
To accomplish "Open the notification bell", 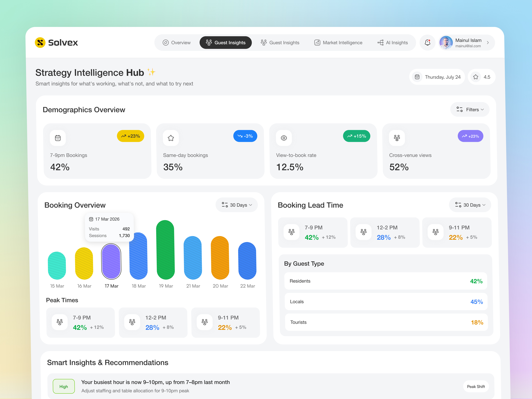I will 427,43.
